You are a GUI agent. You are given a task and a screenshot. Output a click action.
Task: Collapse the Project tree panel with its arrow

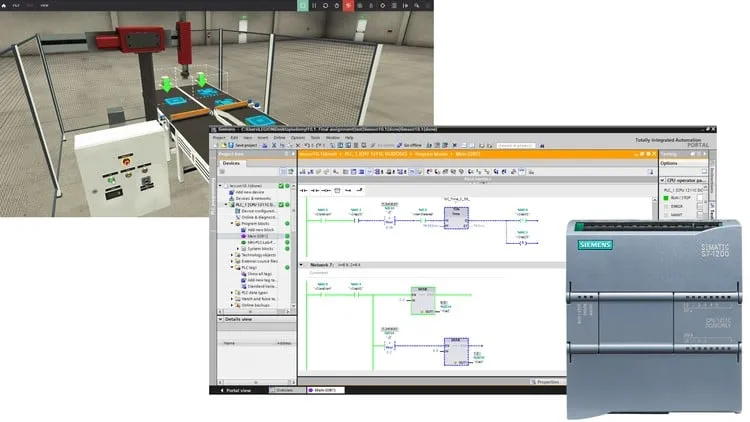(293, 154)
